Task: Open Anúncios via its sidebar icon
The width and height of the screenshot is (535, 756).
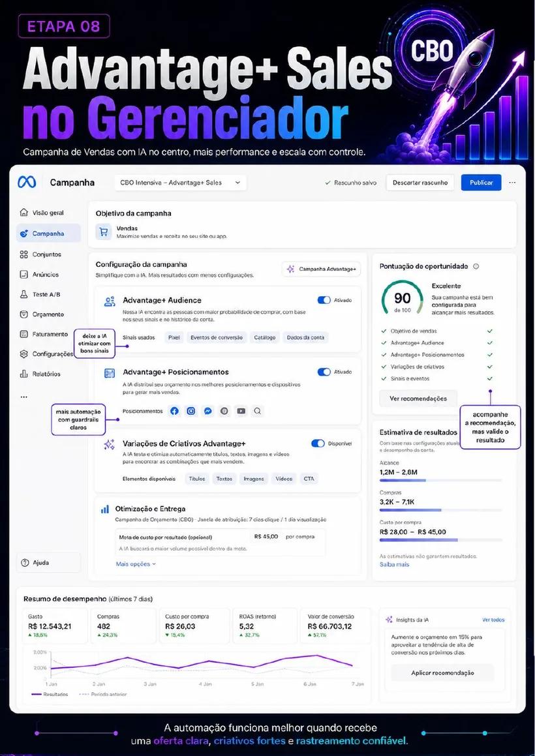Action: coord(23,275)
